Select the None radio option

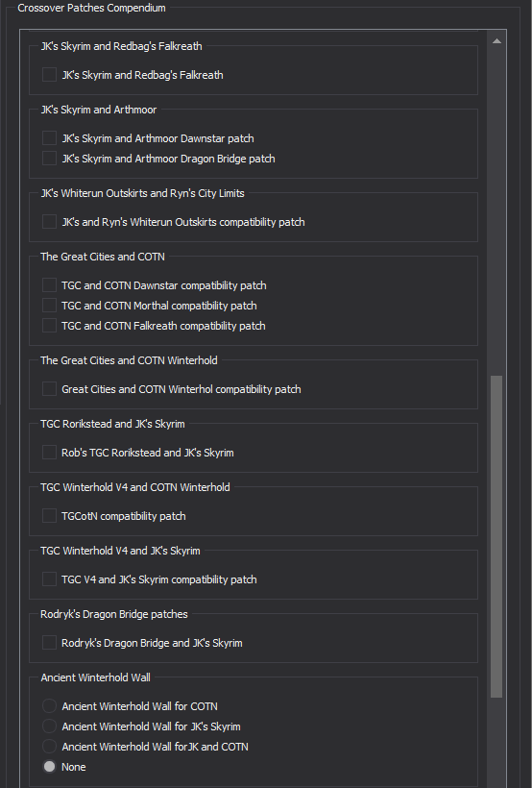coord(49,767)
